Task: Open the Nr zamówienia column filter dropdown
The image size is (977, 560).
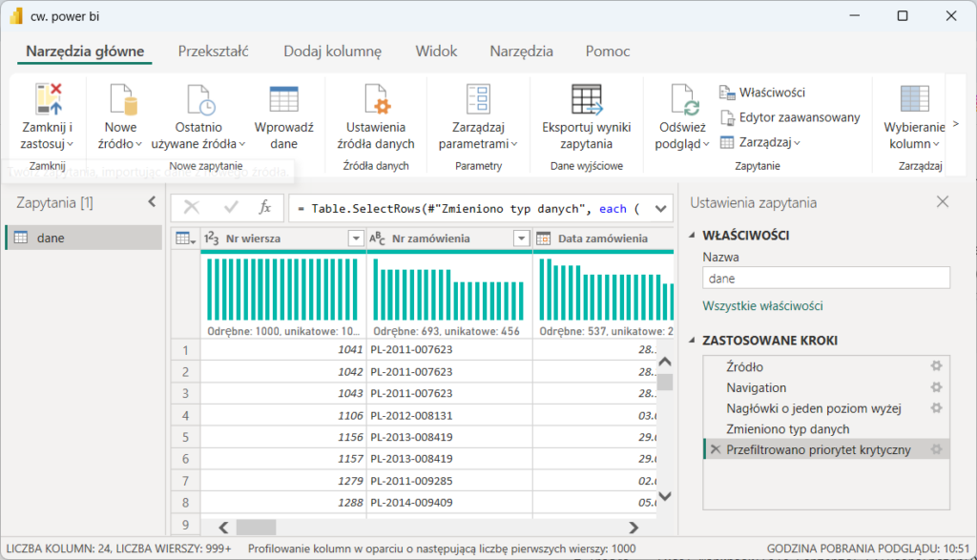Action: 522,239
